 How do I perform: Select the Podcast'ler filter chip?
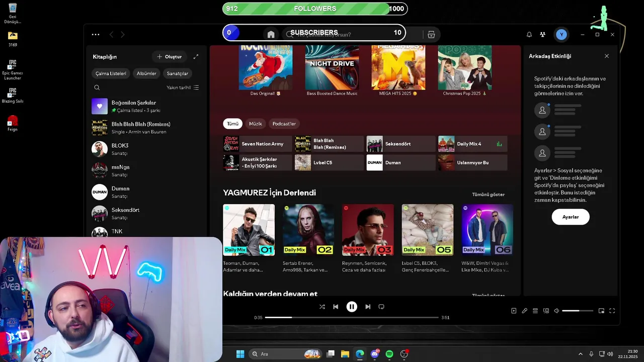point(284,124)
